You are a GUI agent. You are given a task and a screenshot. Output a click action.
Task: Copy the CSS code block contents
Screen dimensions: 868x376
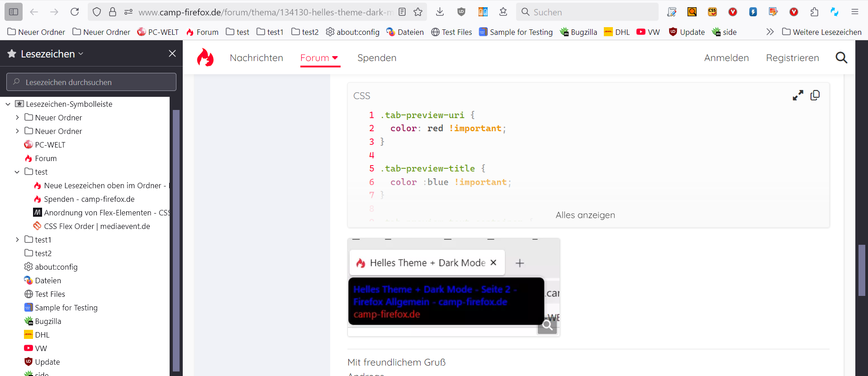[x=815, y=95]
